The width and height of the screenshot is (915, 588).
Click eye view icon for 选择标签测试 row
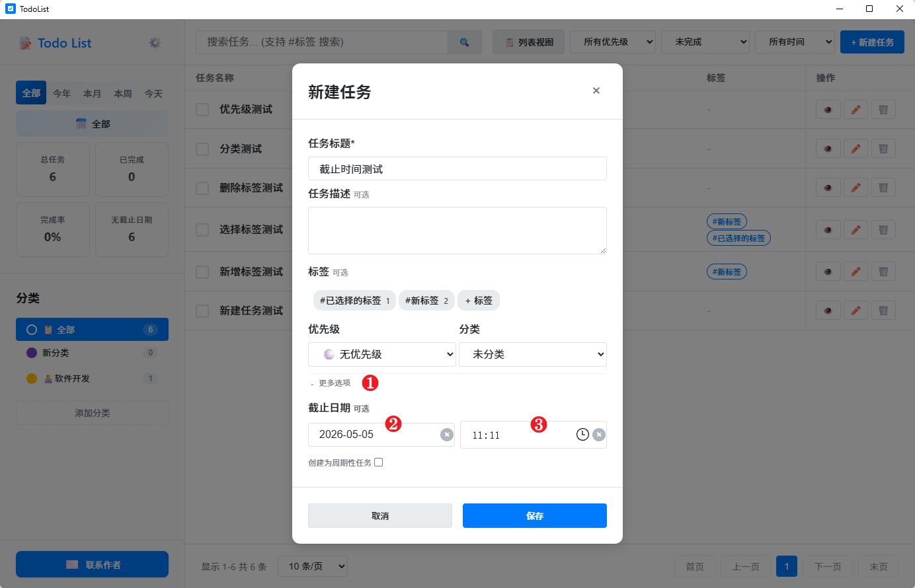click(x=828, y=230)
